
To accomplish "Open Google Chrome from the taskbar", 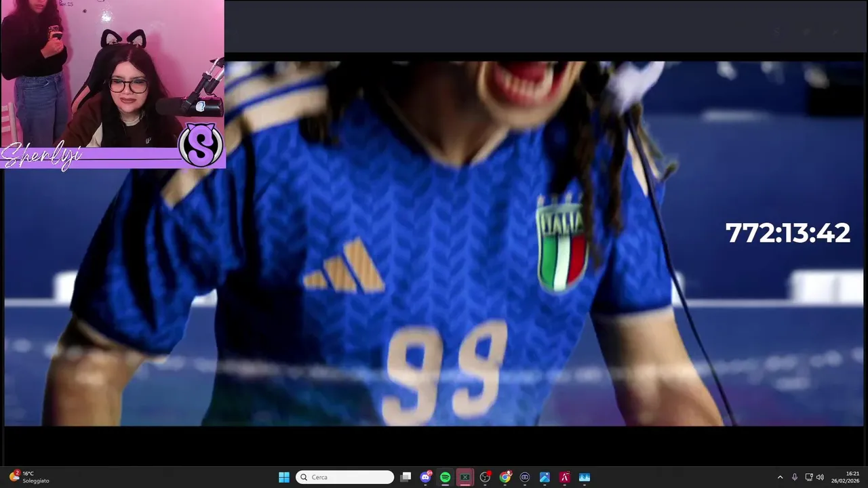I will point(505,477).
